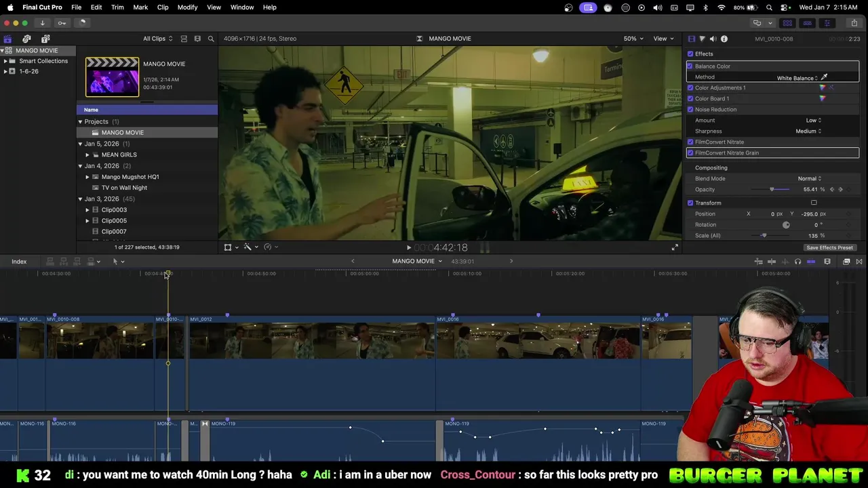Screen dimensions: 868x488
Task: Click the import media arrow button
Action: pos(42,22)
